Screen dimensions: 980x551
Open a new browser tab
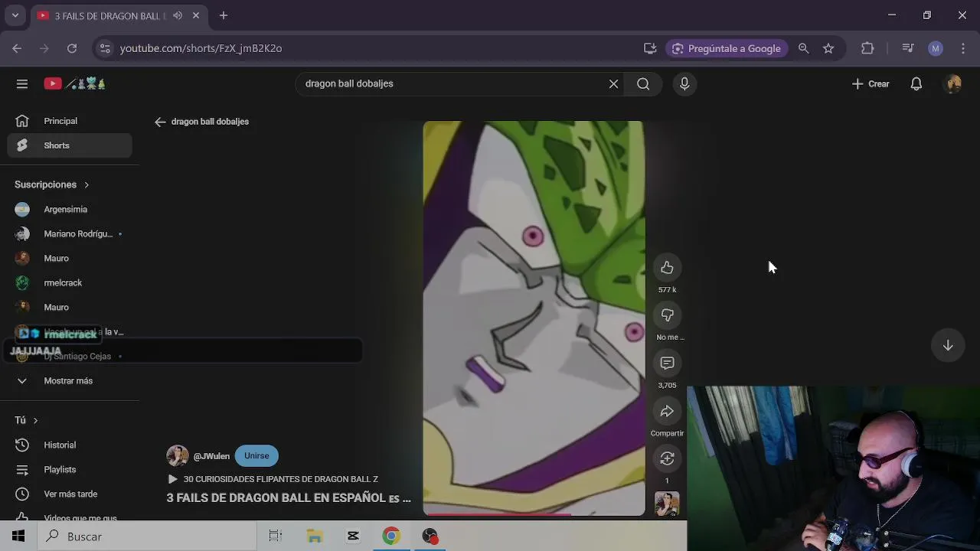(x=224, y=15)
